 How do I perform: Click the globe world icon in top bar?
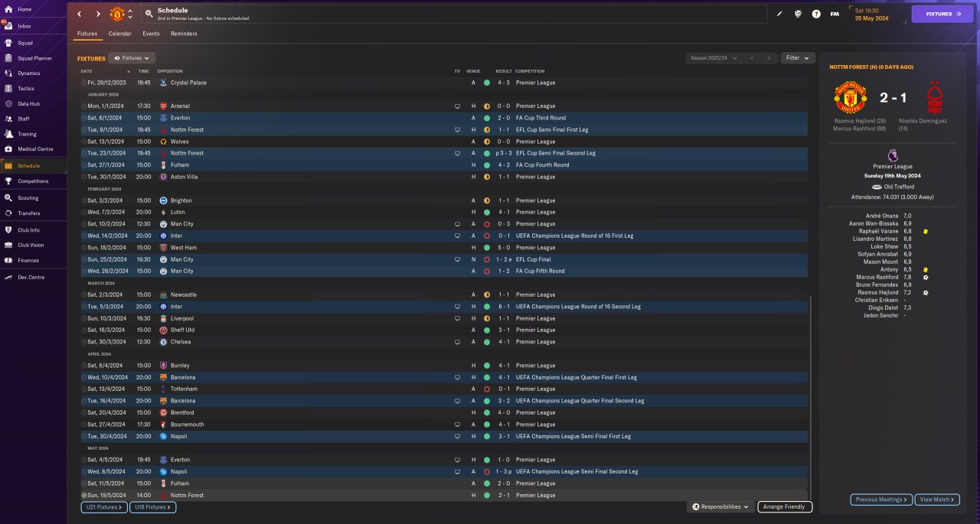(798, 14)
